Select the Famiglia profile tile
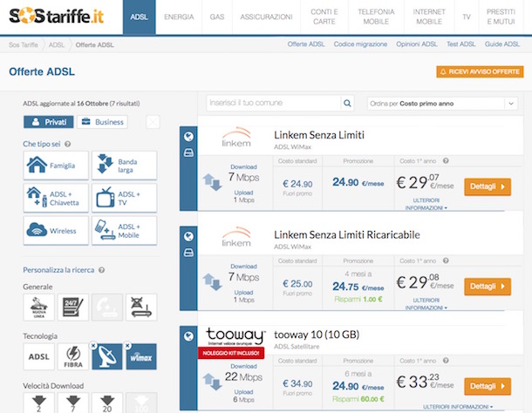This screenshot has width=532, height=413. tap(56, 166)
